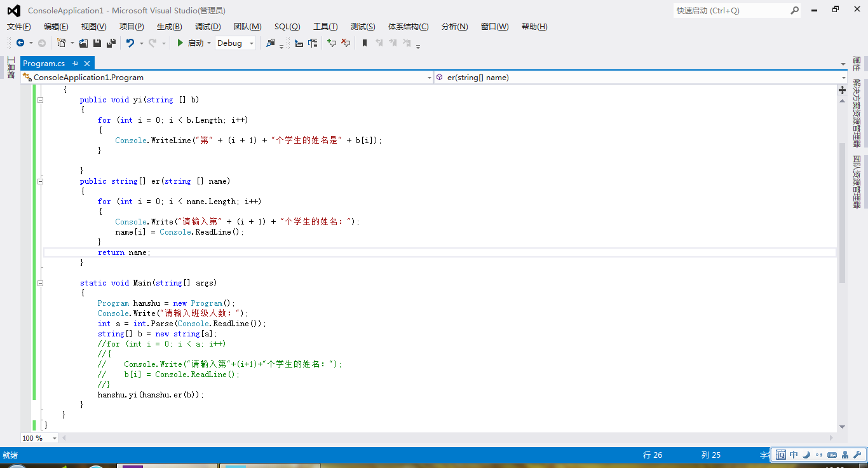Open the 生成(B) menu
The height and width of the screenshot is (468, 868).
(x=169, y=26)
